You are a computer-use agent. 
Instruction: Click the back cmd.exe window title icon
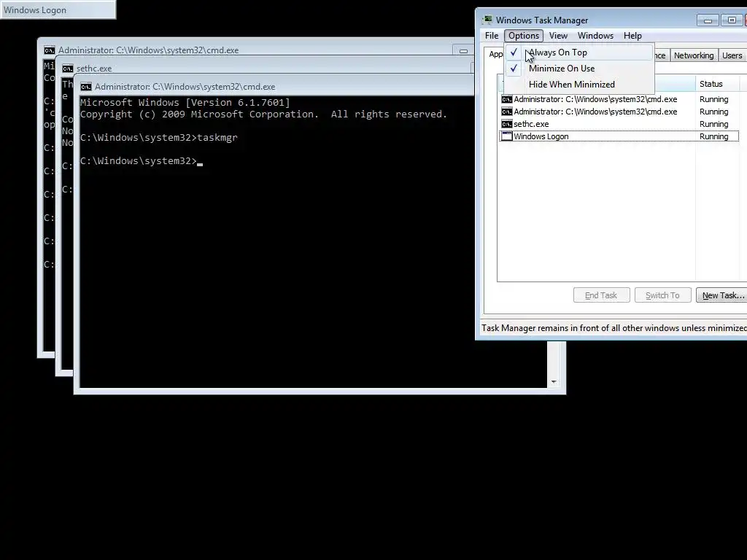click(50, 50)
